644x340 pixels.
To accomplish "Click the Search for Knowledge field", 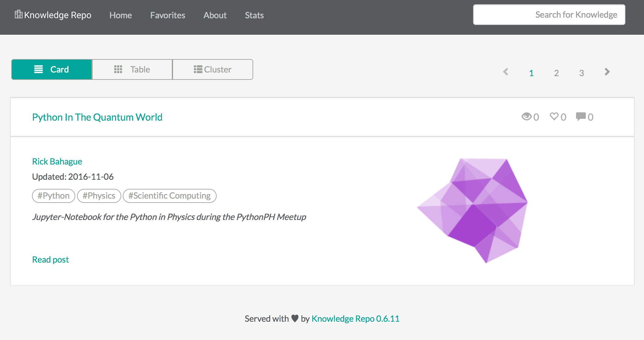I will point(548,14).
